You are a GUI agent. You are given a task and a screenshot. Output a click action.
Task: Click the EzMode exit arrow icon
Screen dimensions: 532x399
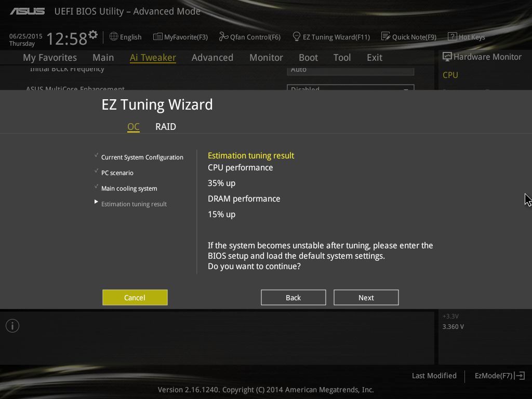pyautogui.click(x=520, y=376)
